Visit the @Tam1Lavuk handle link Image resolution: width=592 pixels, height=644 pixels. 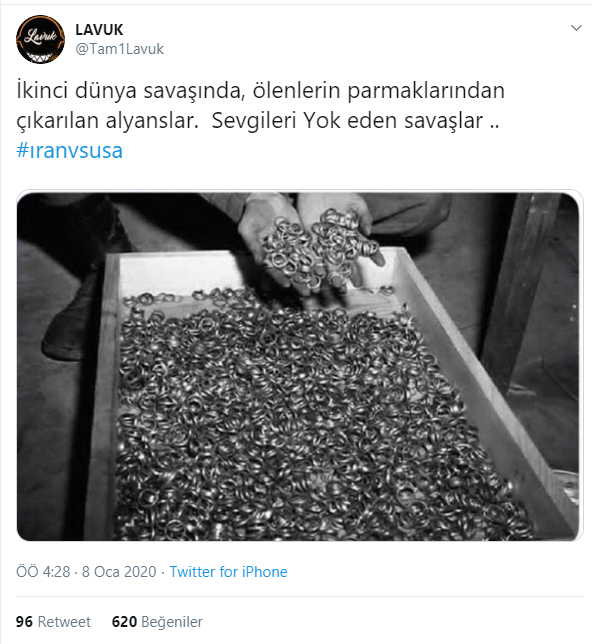click(120, 49)
